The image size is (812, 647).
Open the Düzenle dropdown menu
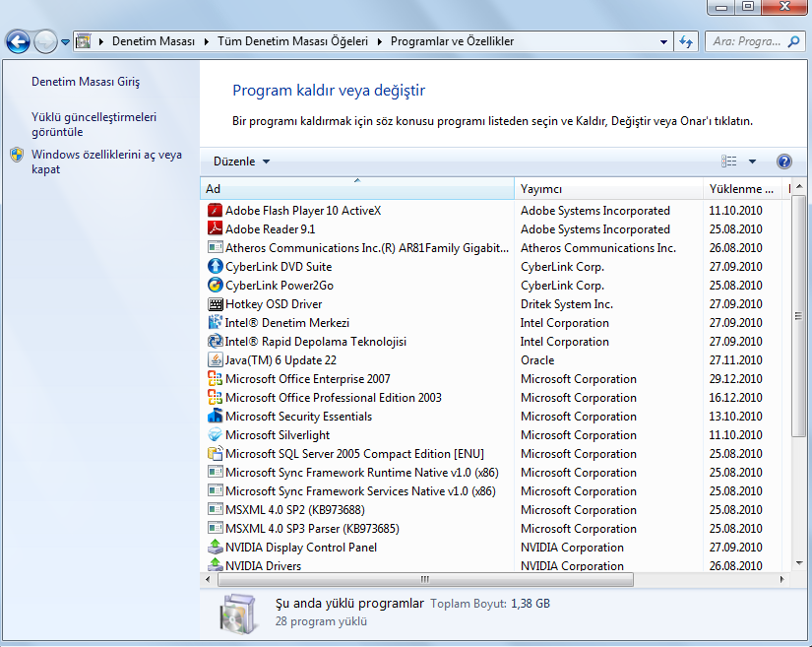241,162
